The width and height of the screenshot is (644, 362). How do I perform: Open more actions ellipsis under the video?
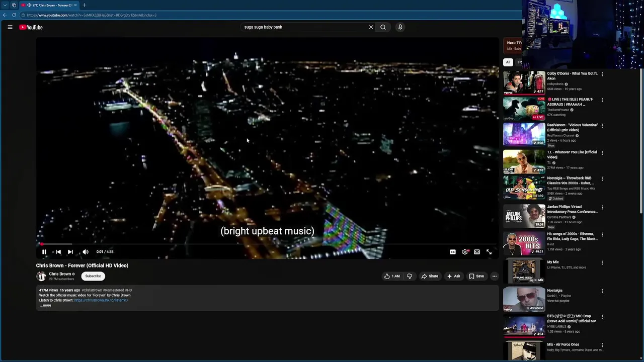pos(495,276)
